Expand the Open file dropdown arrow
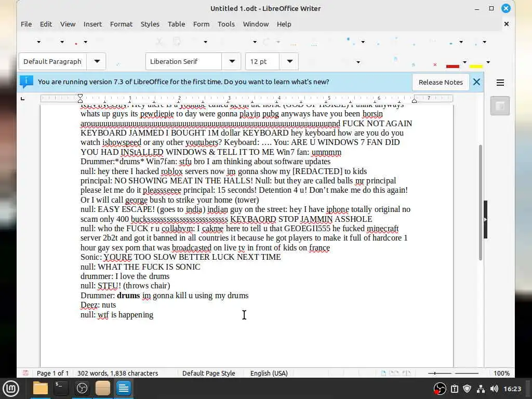This screenshot has height=399, width=532. click(x=62, y=42)
